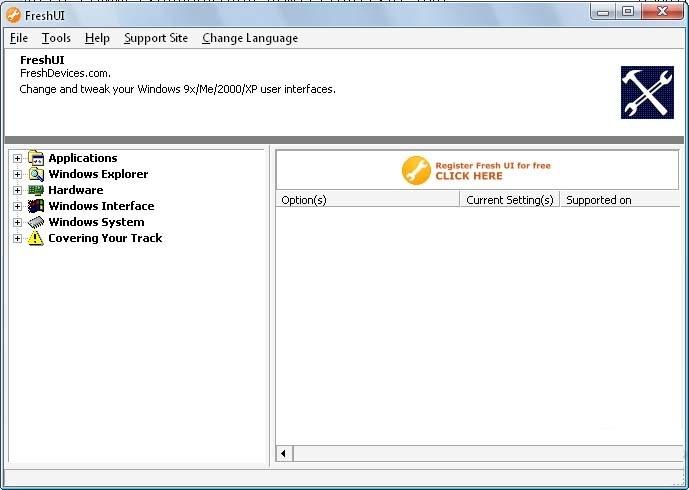
Task: Click the horizontal scrollbar track
Action: tap(488, 454)
